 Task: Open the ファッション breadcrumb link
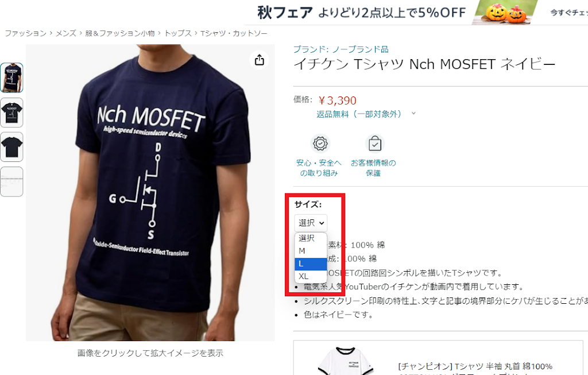25,33
